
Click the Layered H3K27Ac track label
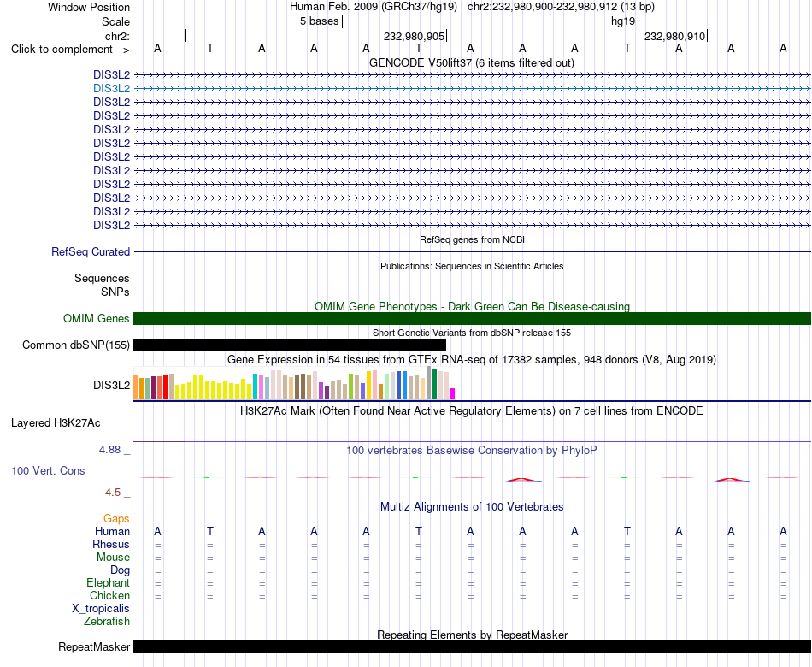point(56,423)
